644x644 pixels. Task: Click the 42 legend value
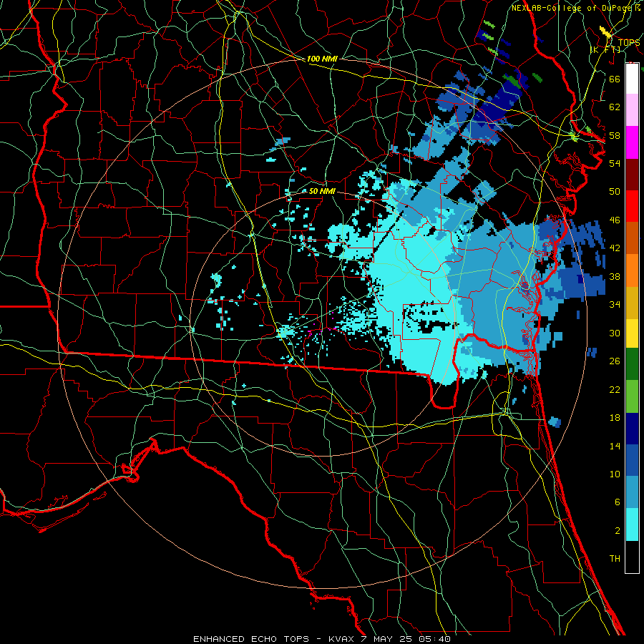(x=615, y=248)
